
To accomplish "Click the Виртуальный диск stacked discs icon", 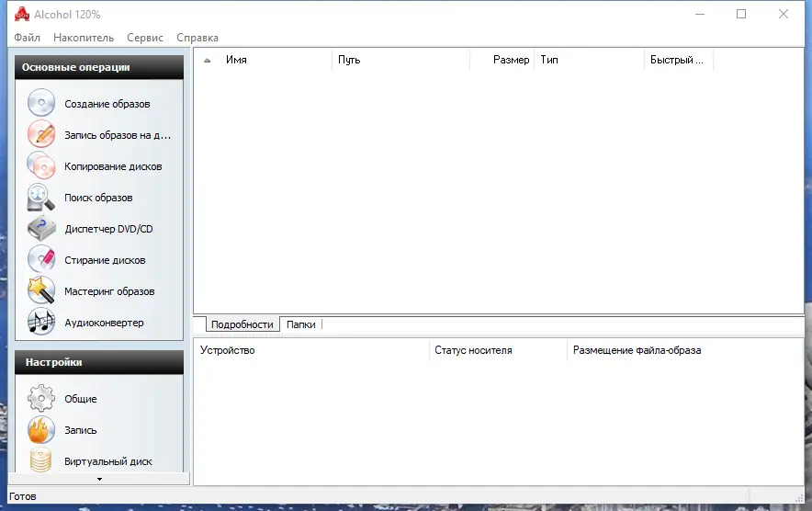I will [41, 460].
